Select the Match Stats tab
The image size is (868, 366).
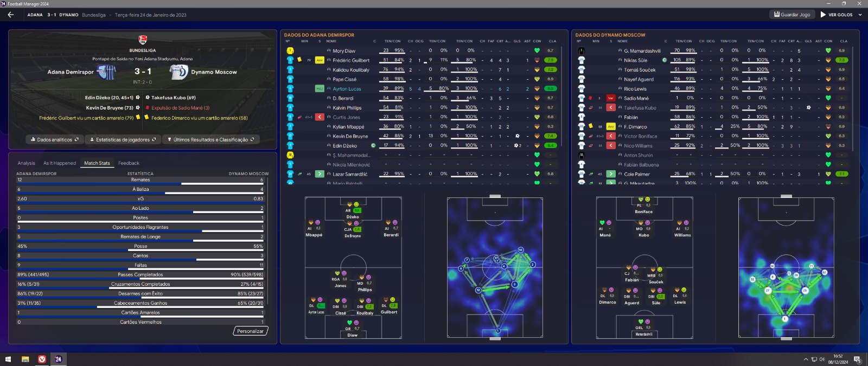(97, 163)
